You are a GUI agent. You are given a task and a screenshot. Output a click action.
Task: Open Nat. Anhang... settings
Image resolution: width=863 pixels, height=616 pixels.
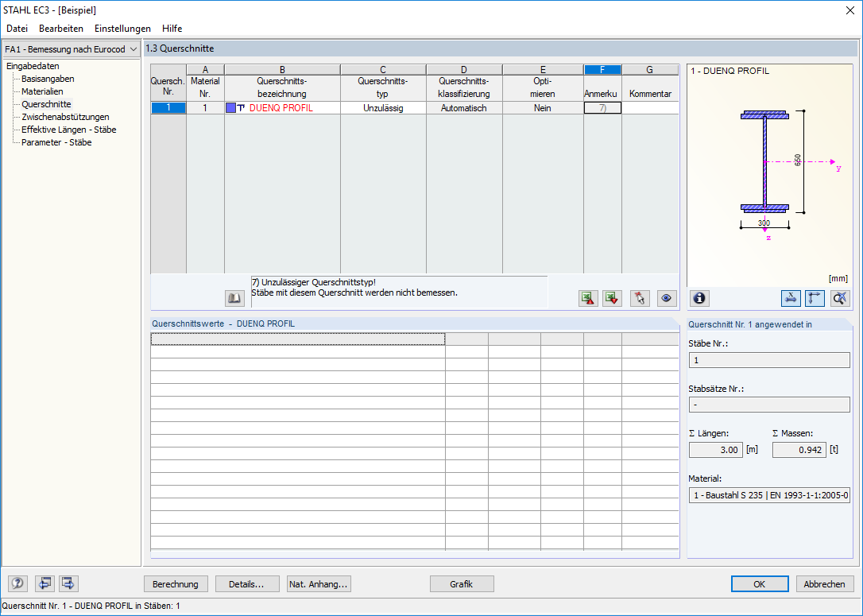point(319,584)
